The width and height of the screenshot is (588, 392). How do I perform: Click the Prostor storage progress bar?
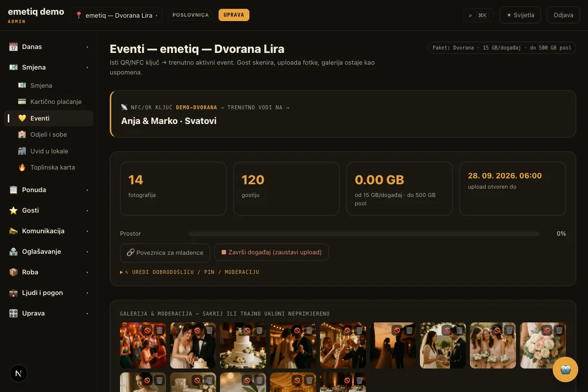(364, 234)
